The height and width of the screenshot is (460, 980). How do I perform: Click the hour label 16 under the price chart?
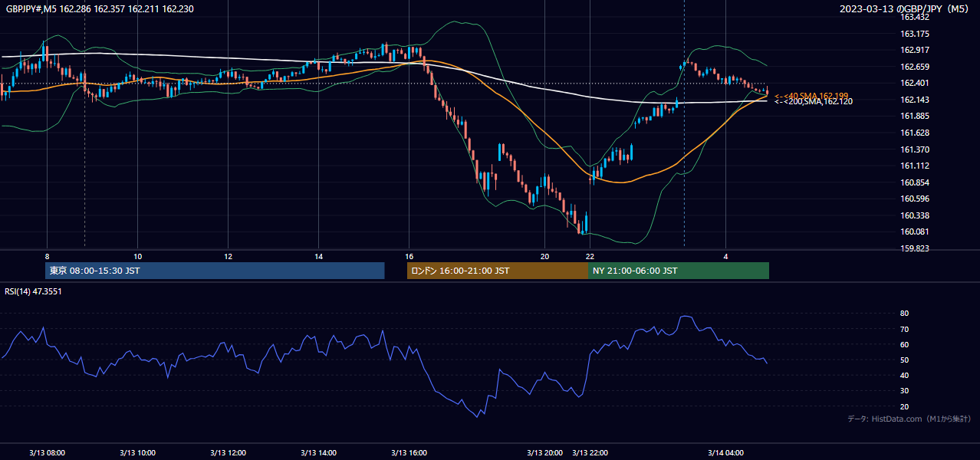pyautogui.click(x=409, y=256)
